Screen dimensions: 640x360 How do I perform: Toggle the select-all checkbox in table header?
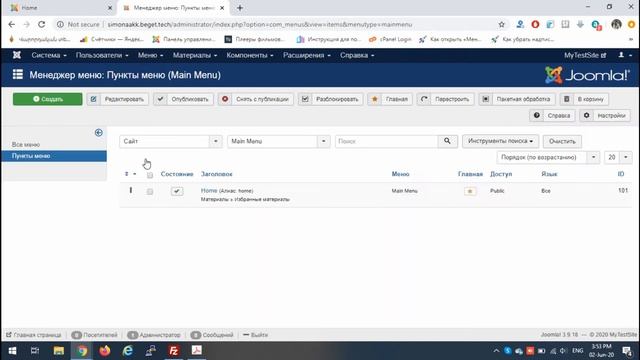click(x=150, y=175)
